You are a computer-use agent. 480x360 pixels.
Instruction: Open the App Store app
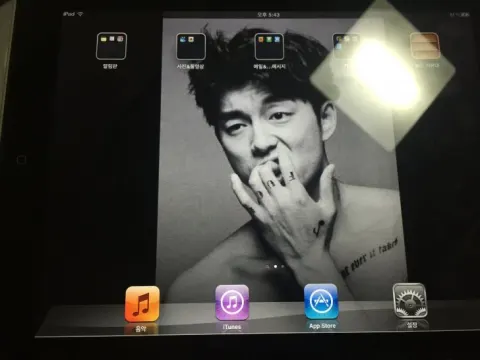coord(321,302)
